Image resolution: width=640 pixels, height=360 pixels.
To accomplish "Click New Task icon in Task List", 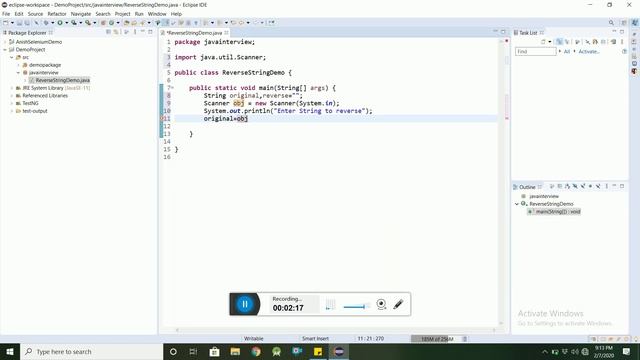I will click(x=543, y=42).
